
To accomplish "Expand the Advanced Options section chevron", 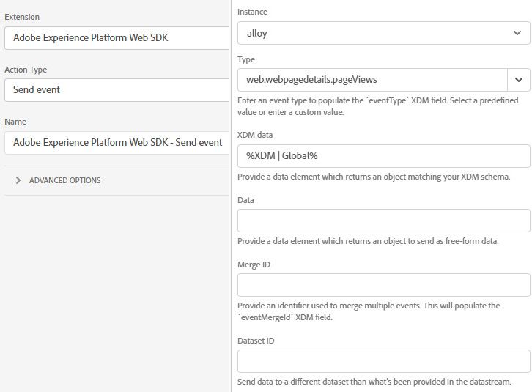I will 18,180.
